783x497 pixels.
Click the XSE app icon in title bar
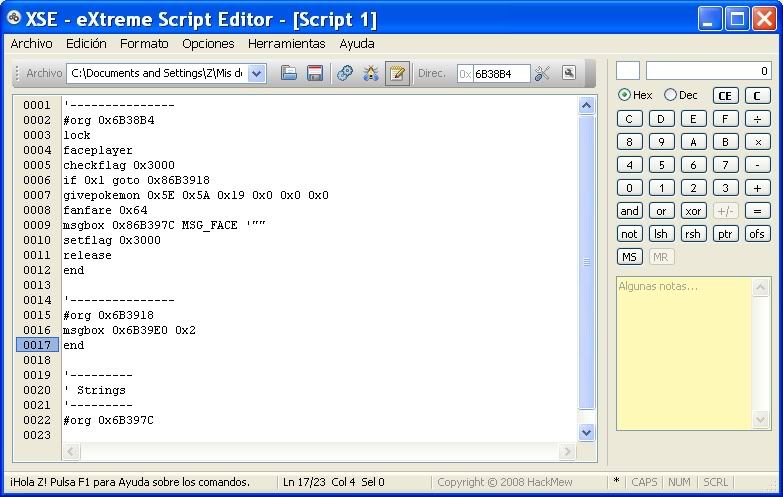pos(13,18)
